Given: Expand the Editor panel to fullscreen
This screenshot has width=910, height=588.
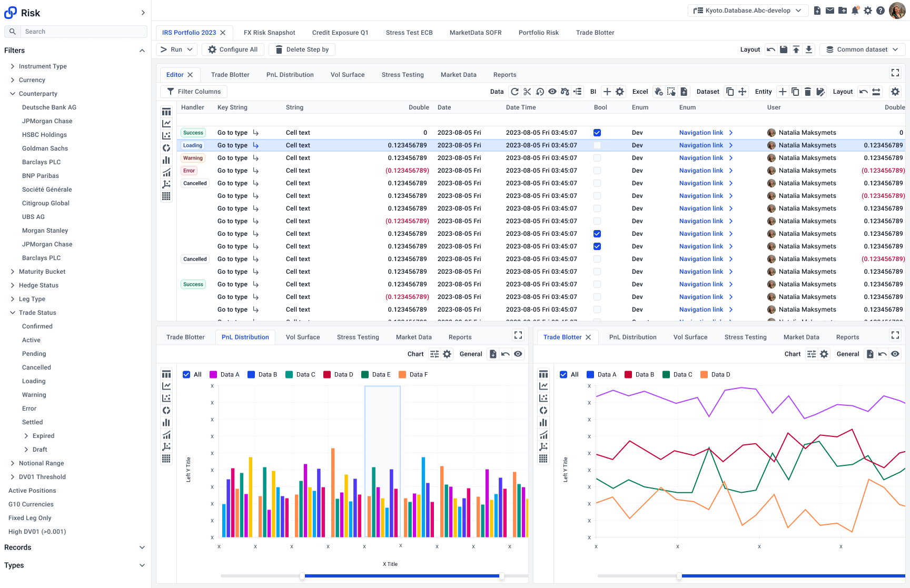Looking at the screenshot, I should (x=895, y=73).
